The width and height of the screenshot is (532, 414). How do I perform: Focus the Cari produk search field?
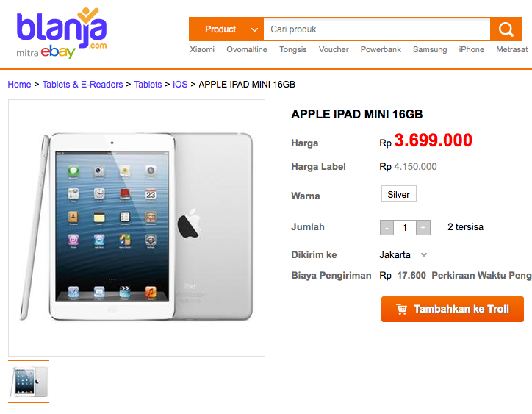(x=377, y=29)
